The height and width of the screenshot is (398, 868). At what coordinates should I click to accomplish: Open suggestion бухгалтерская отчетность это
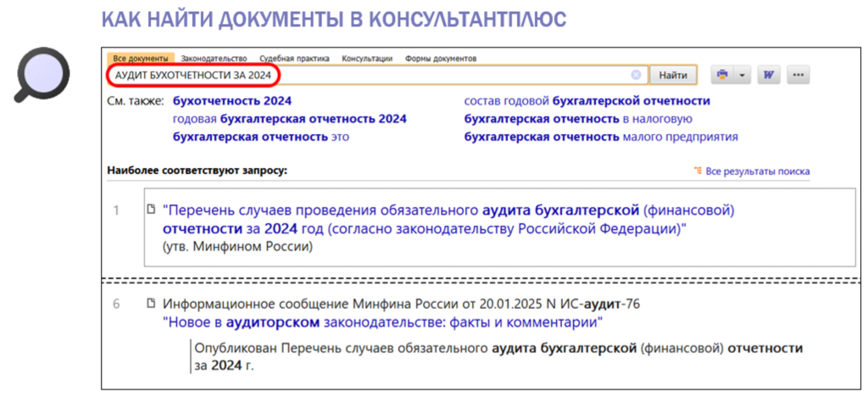[x=261, y=137]
